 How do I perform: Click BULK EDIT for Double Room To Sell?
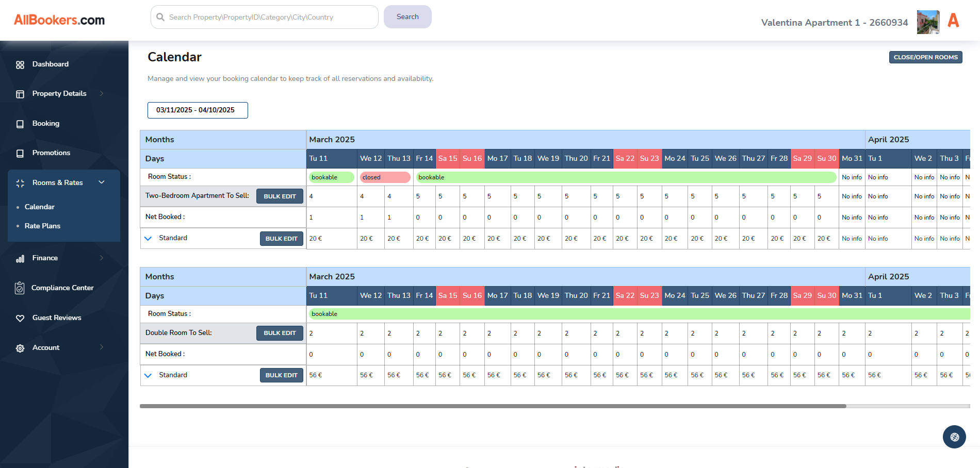[x=280, y=333]
